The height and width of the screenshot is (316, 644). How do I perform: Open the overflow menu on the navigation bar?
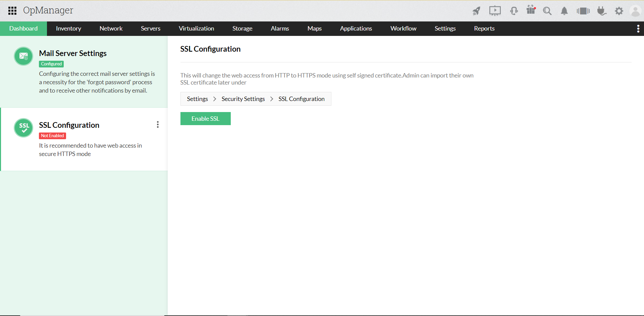[x=638, y=29]
